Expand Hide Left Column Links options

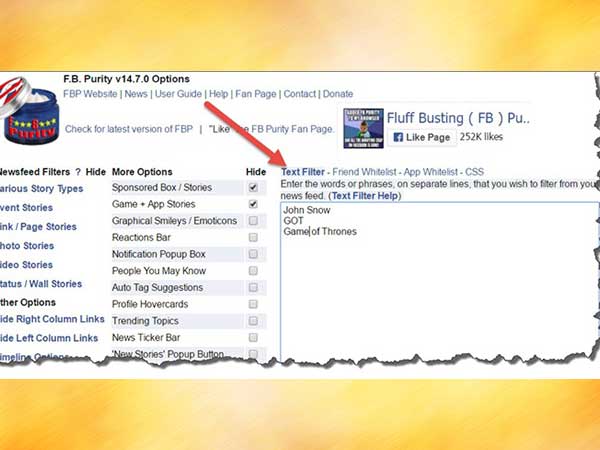point(49,338)
